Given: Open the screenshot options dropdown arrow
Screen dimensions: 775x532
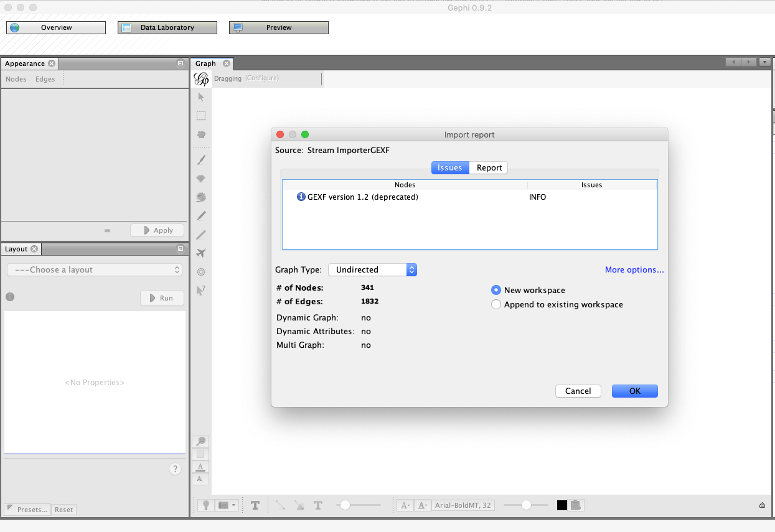Looking at the screenshot, I should point(234,505).
